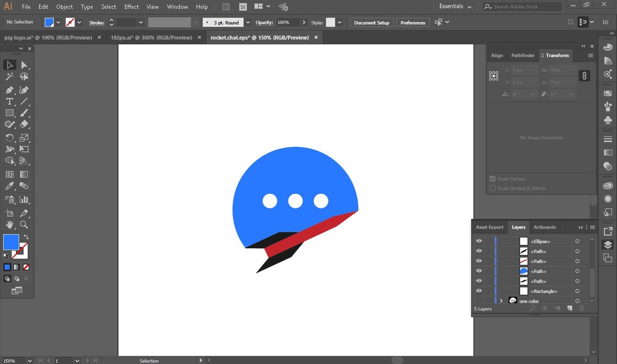Open Layers panel flyout menu
The width and height of the screenshot is (617, 364).
[592, 227]
